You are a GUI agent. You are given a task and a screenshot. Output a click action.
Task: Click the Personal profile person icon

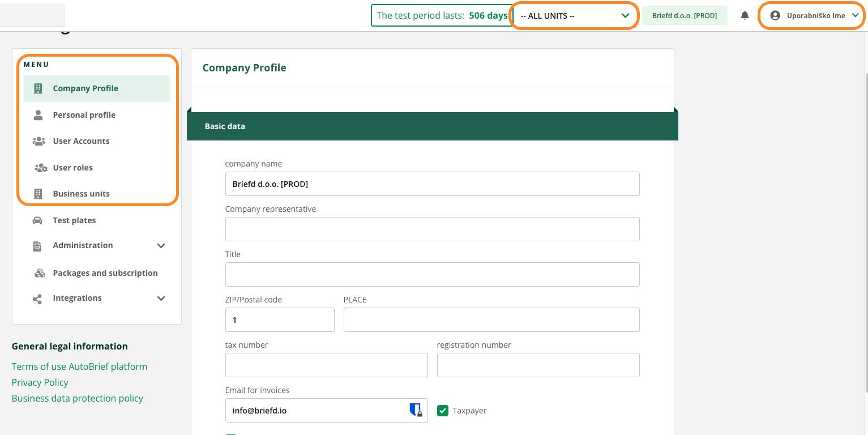38,115
